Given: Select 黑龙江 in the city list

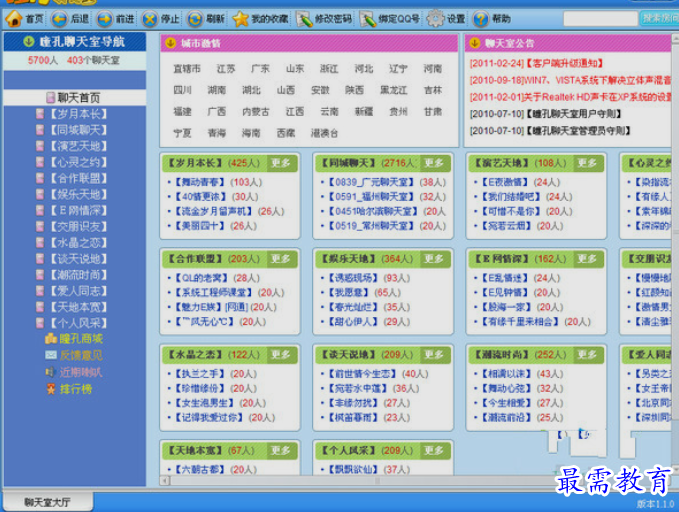Looking at the screenshot, I should click(394, 90).
